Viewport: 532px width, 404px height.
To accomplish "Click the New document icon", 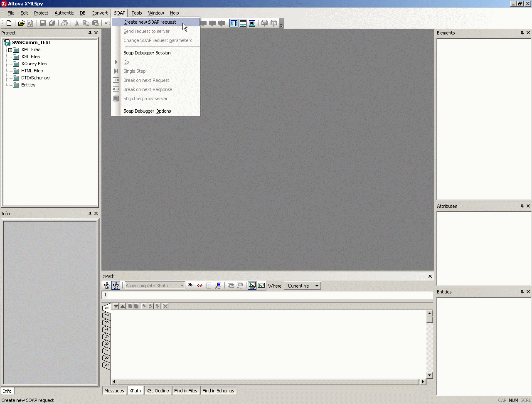I will [9, 23].
